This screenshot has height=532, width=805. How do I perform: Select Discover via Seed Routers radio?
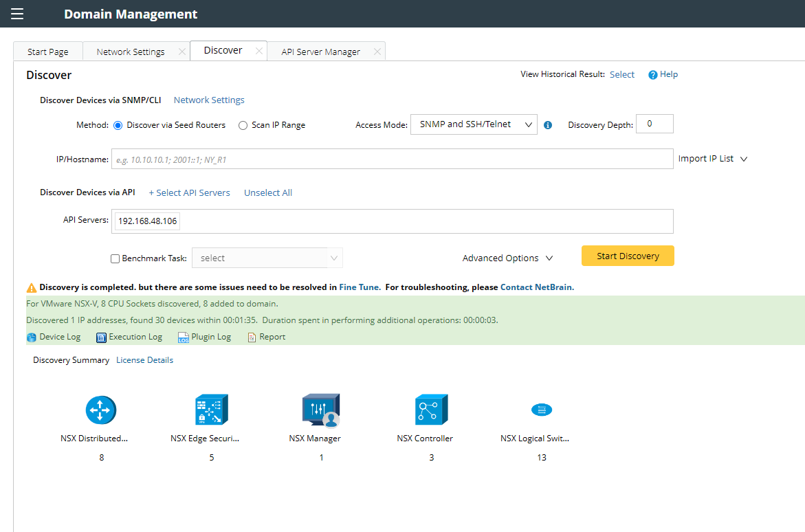pos(118,125)
